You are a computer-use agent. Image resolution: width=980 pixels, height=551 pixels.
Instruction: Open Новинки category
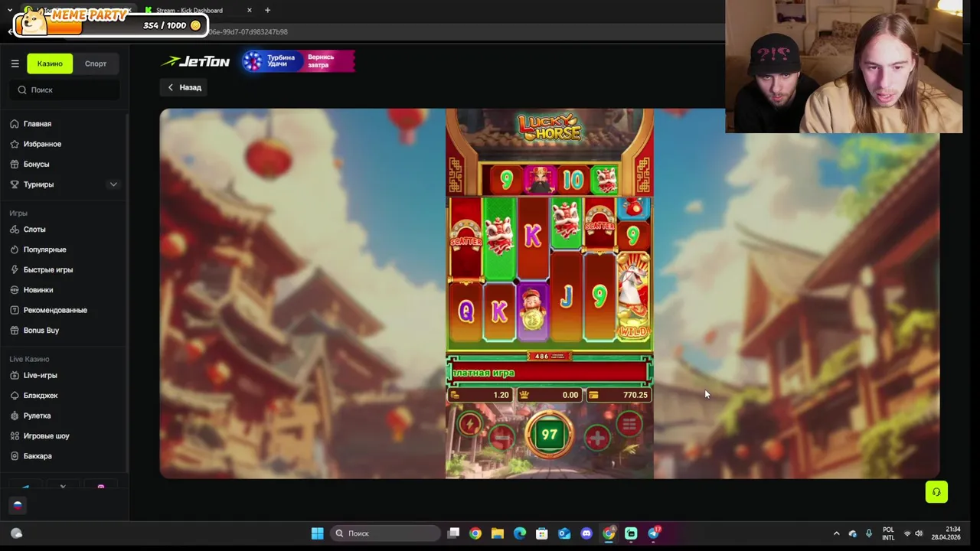38,290
